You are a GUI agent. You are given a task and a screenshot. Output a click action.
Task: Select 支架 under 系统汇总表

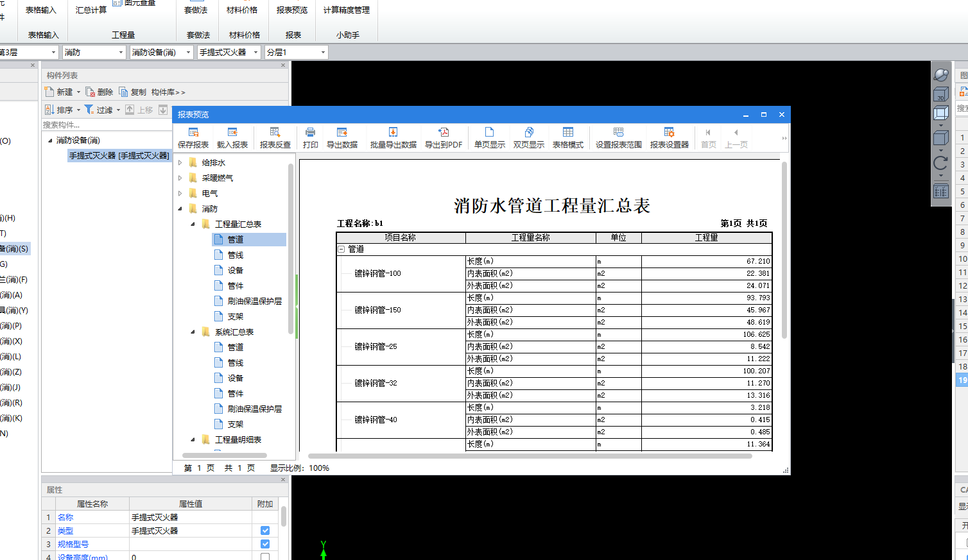point(235,424)
